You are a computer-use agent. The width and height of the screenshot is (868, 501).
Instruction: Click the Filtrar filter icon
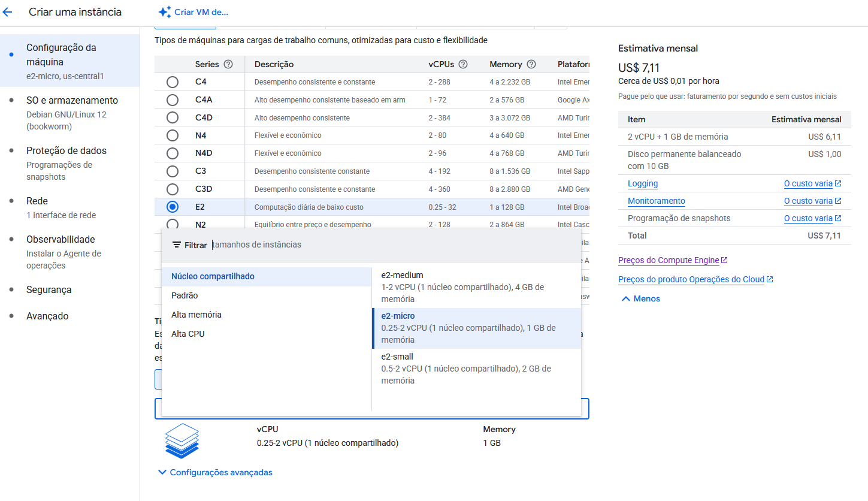[x=177, y=245]
